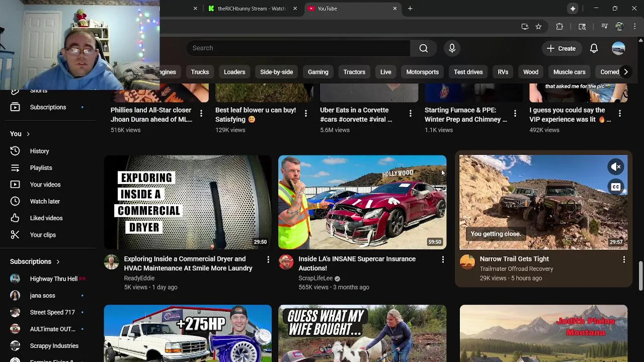
Task: Open the supercar insurance auction thumbnail
Action: click(x=362, y=202)
